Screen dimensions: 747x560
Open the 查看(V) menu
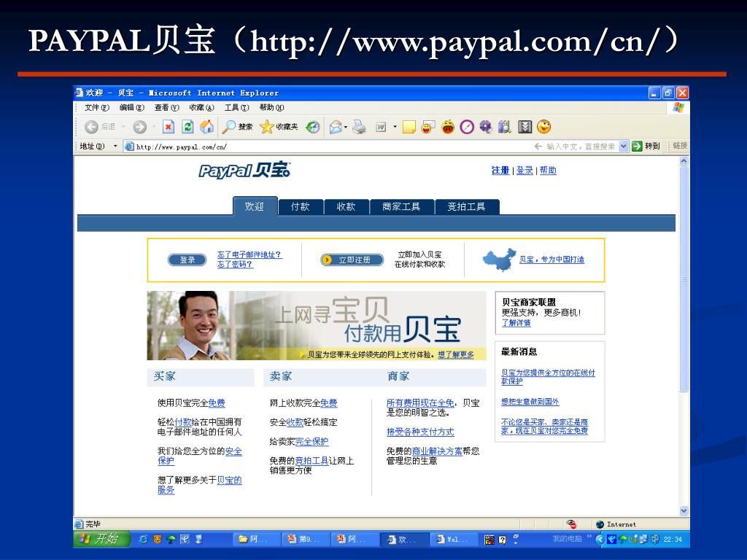click(x=166, y=108)
